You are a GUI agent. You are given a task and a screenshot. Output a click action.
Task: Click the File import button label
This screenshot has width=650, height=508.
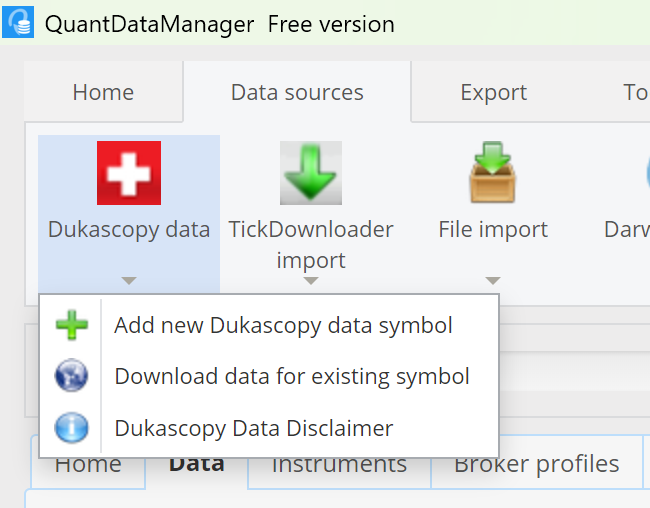click(492, 230)
